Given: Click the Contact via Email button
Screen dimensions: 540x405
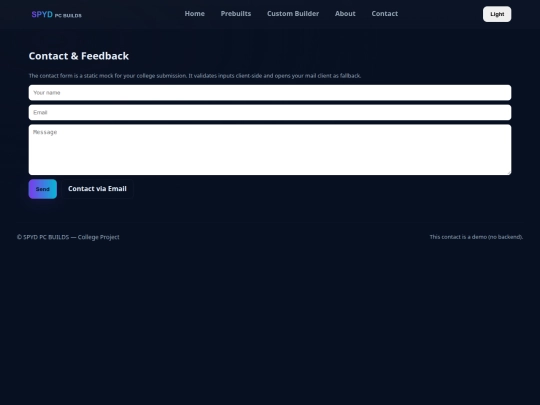Looking at the screenshot, I should tap(97, 189).
